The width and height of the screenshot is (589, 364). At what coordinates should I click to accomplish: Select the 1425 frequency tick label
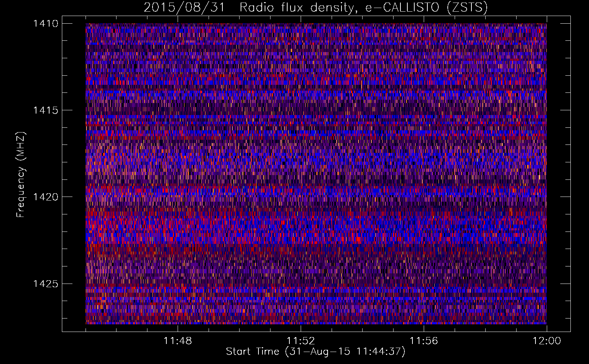[46, 284]
